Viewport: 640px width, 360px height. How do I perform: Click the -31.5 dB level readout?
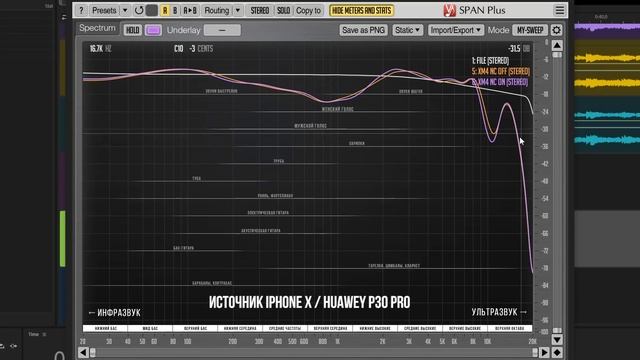point(519,49)
